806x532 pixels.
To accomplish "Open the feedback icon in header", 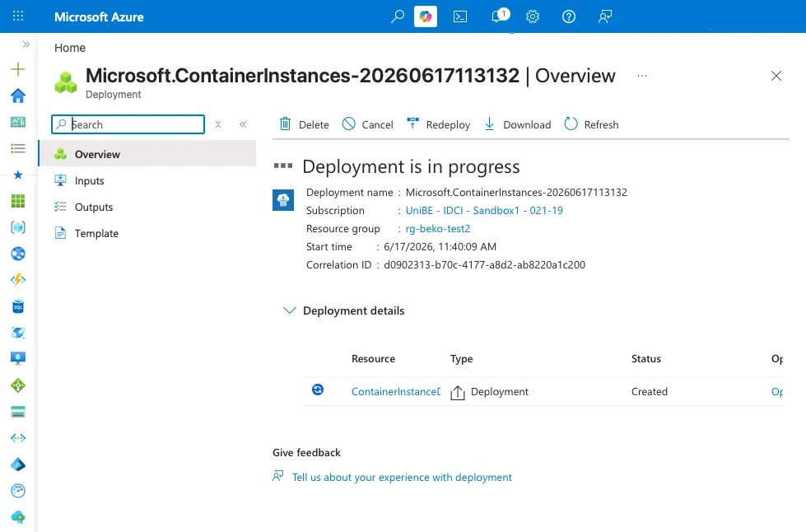I will click(605, 16).
